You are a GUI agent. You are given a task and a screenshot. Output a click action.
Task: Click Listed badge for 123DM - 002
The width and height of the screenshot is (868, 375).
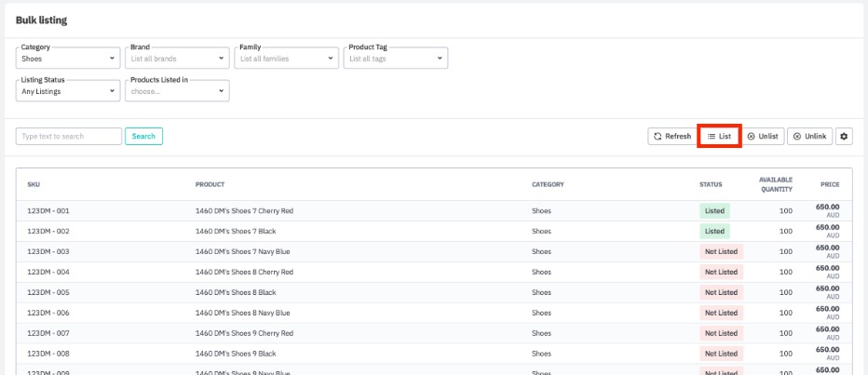(714, 231)
